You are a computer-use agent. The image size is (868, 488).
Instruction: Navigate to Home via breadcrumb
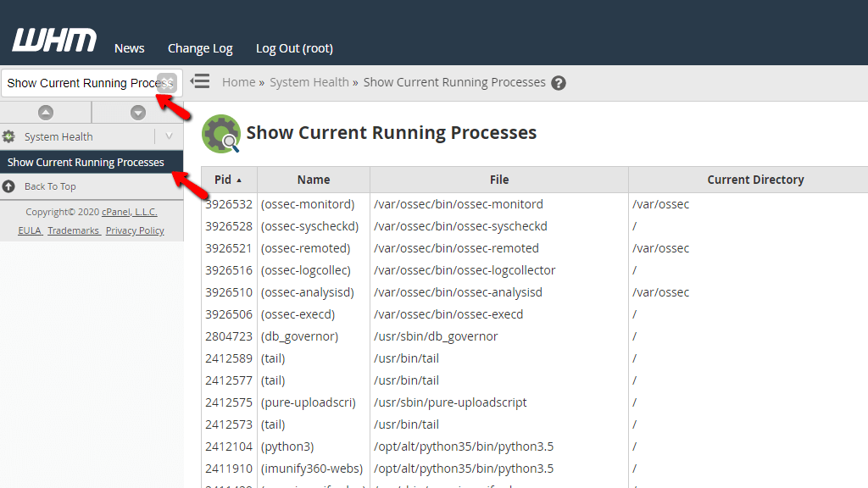(x=238, y=82)
